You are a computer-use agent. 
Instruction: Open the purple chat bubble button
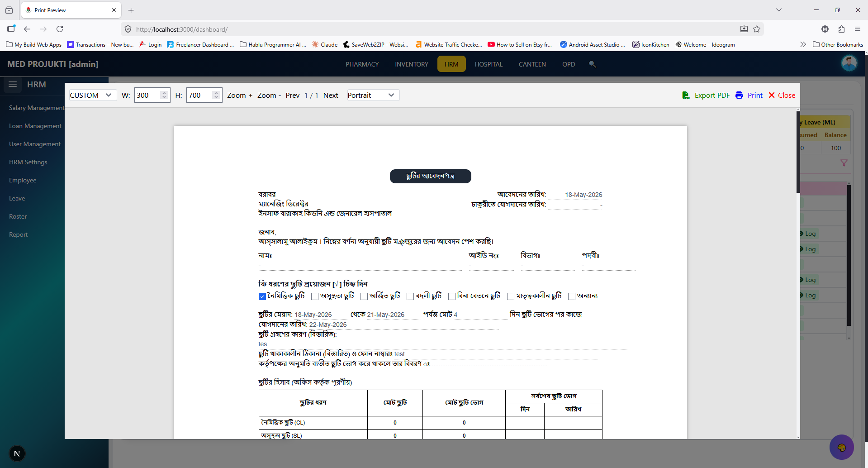842,447
